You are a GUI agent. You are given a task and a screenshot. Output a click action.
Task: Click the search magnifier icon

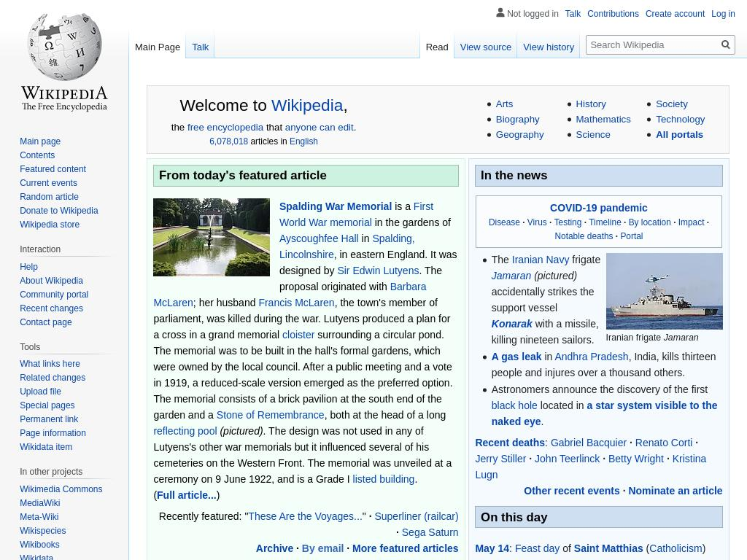(726, 44)
